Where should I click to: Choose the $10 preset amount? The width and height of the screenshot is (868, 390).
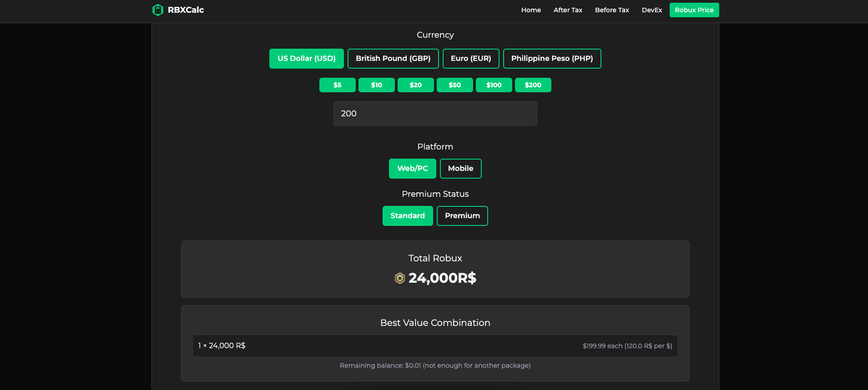point(377,85)
